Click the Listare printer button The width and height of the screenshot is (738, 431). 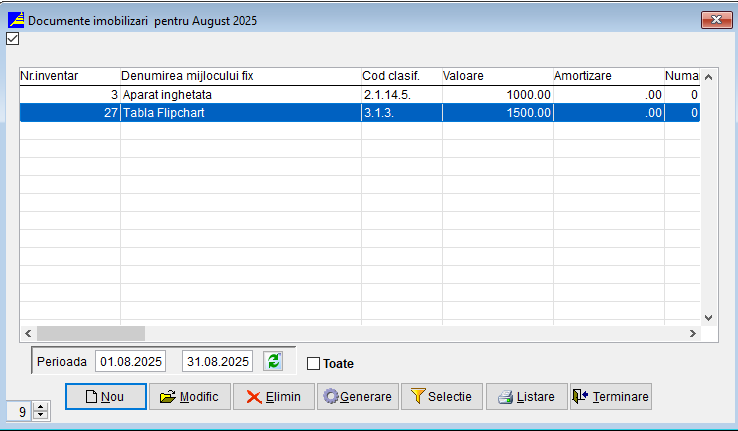coord(526,397)
